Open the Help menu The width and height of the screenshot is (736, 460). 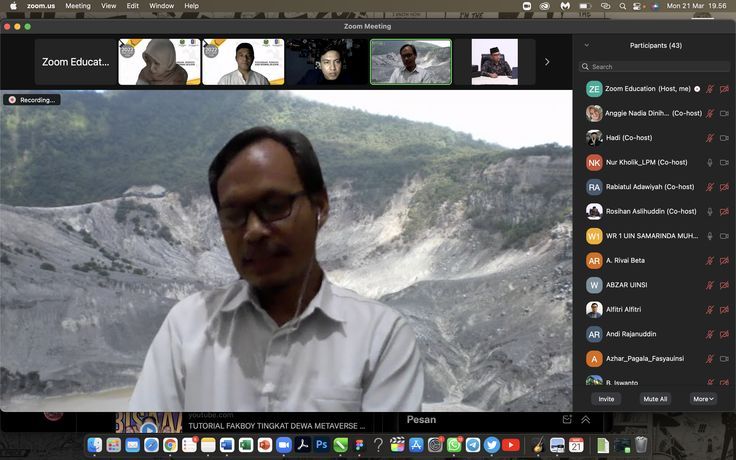(192, 6)
